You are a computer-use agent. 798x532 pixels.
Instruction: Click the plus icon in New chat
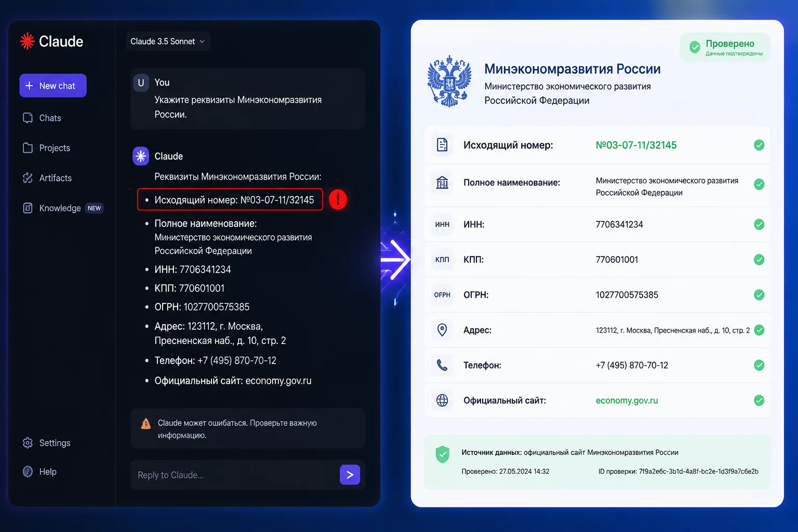(29, 86)
